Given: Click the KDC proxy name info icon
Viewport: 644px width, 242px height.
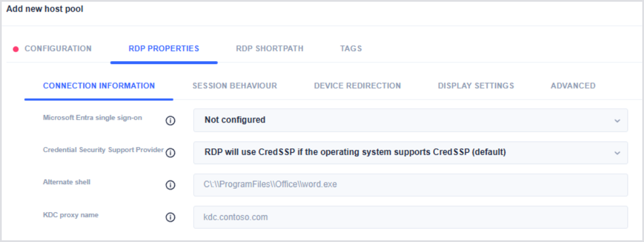Looking at the screenshot, I should click(170, 217).
